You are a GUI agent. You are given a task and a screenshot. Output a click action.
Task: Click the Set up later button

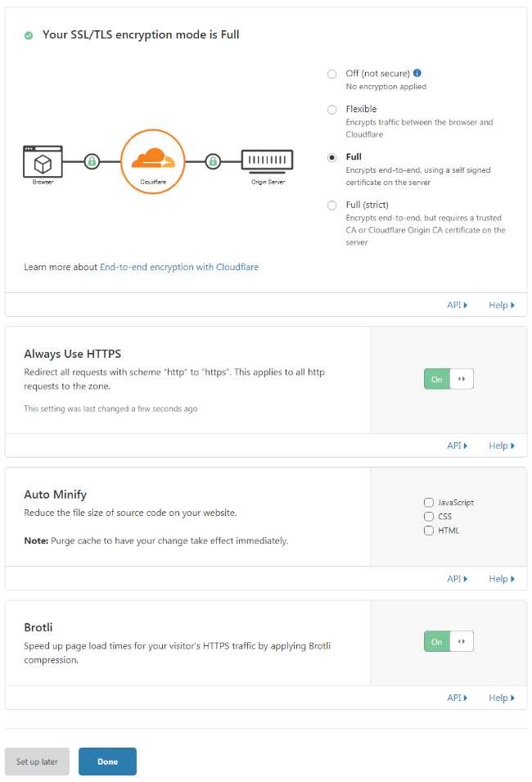tap(37, 762)
